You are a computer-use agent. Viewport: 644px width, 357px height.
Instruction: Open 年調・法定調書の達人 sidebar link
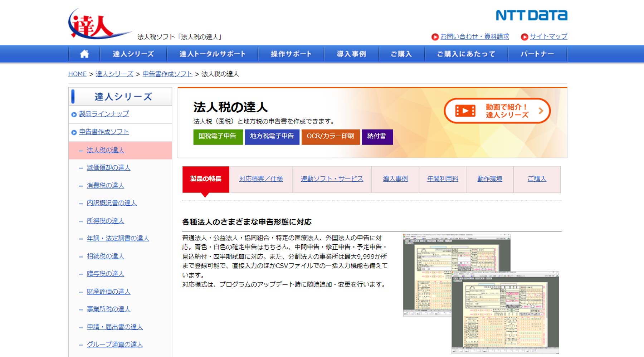(118, 238)
